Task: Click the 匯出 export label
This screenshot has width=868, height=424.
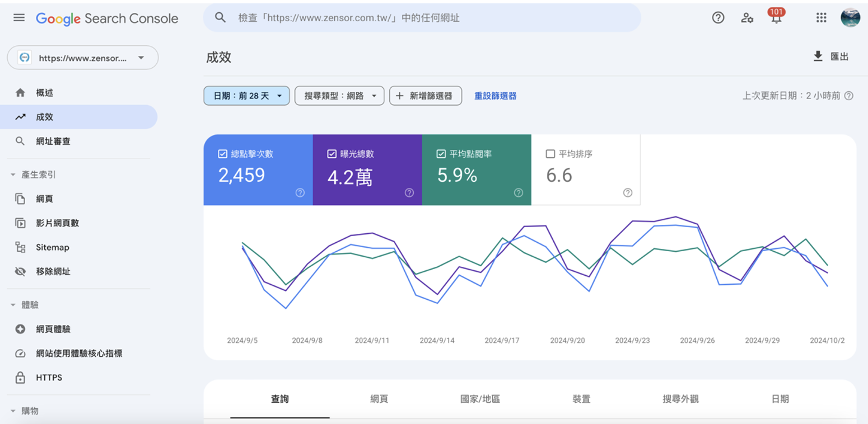Action: (839, 56)
